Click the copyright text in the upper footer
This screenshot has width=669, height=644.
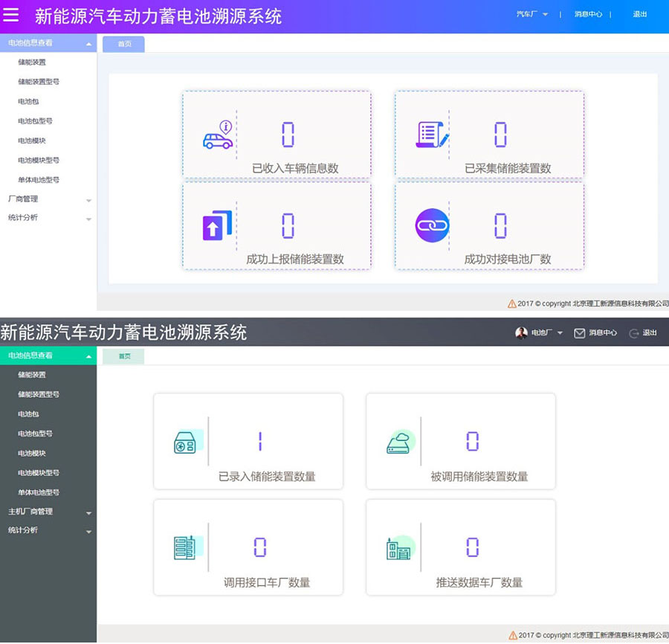[x=593, y=304]
